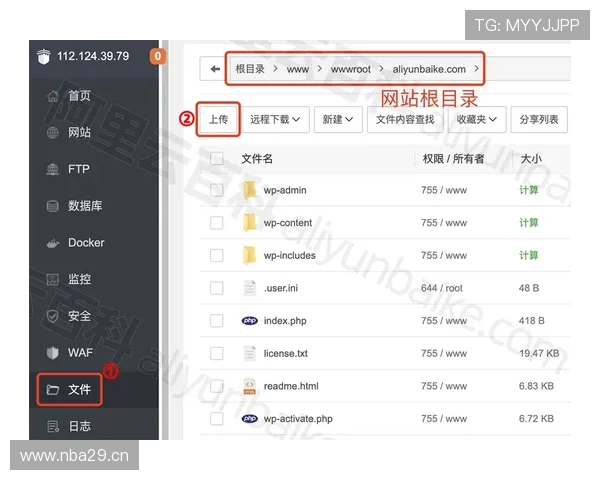Click 根目录 in the breadcrumb path
Image resolution: width=600 pixels, height=480 pixels.
pos(250,69)
